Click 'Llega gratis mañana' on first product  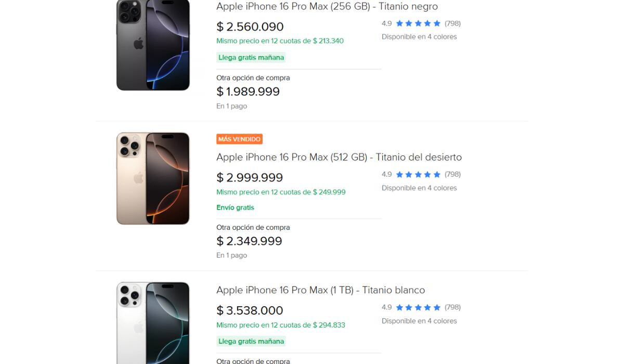coord(251,57)
